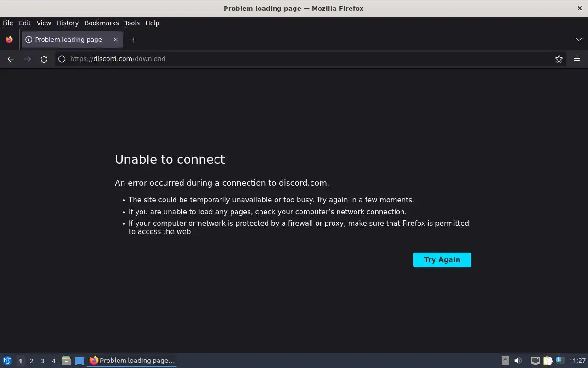Open the History menu

point(68,23)
